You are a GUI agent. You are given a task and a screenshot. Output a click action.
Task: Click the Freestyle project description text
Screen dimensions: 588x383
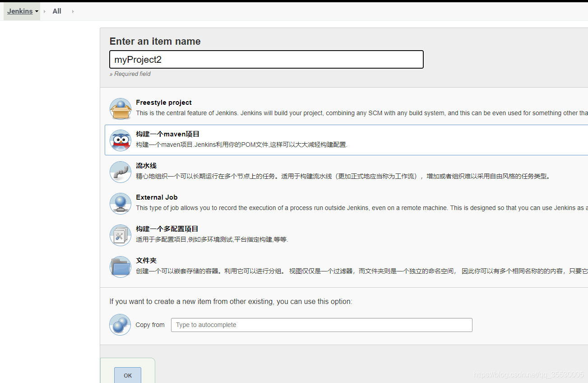(362, 113)
